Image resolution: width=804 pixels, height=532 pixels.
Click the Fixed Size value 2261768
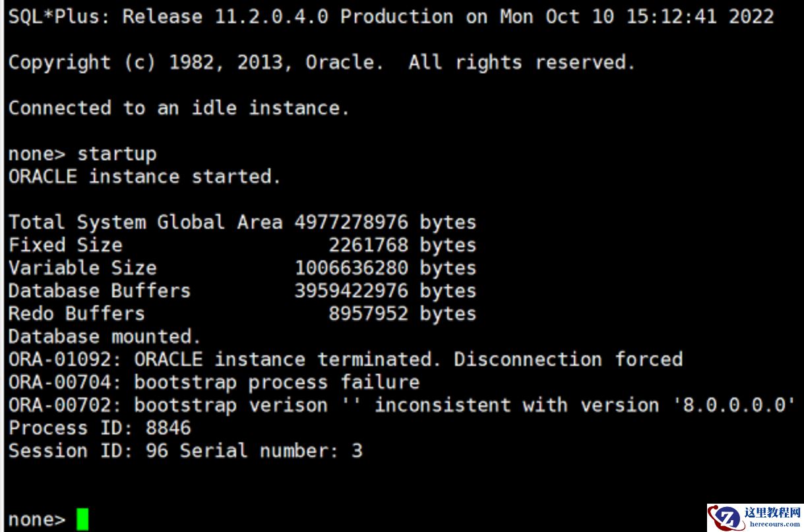(368, 245)
